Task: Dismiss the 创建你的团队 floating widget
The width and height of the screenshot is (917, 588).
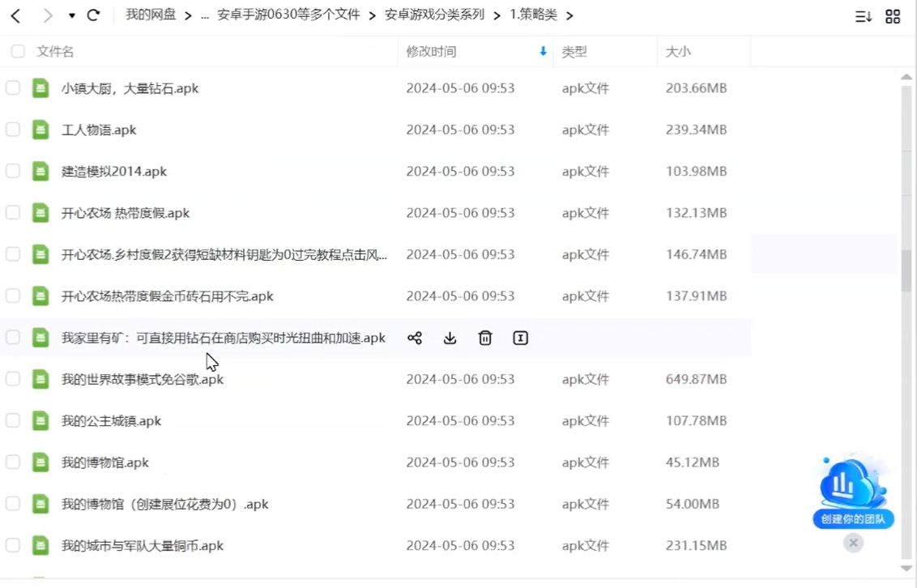Action: tap(853, 543)
